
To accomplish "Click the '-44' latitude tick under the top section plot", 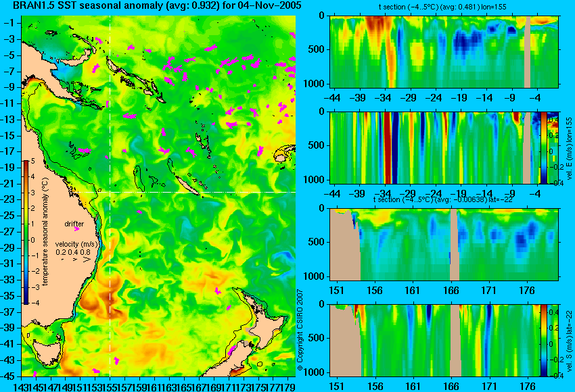I will coord(333,98).
